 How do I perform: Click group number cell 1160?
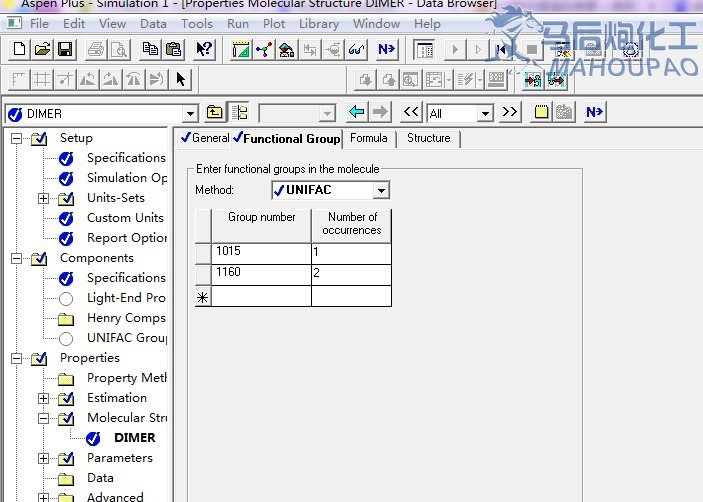coord(261,274)
